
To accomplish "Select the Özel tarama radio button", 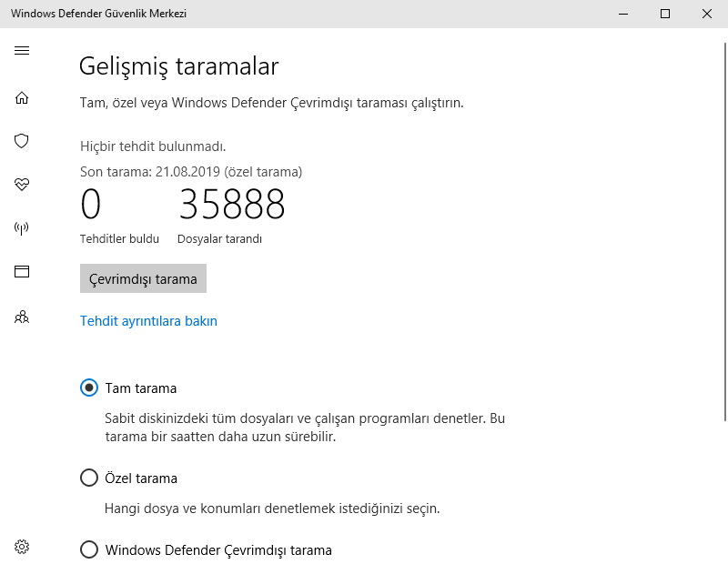I will [89, 478].
